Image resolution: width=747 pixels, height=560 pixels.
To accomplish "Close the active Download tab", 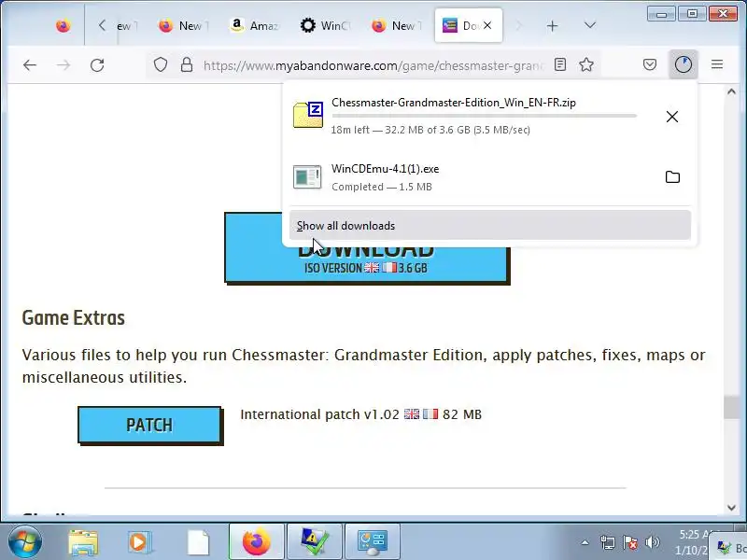I will 487,25.
